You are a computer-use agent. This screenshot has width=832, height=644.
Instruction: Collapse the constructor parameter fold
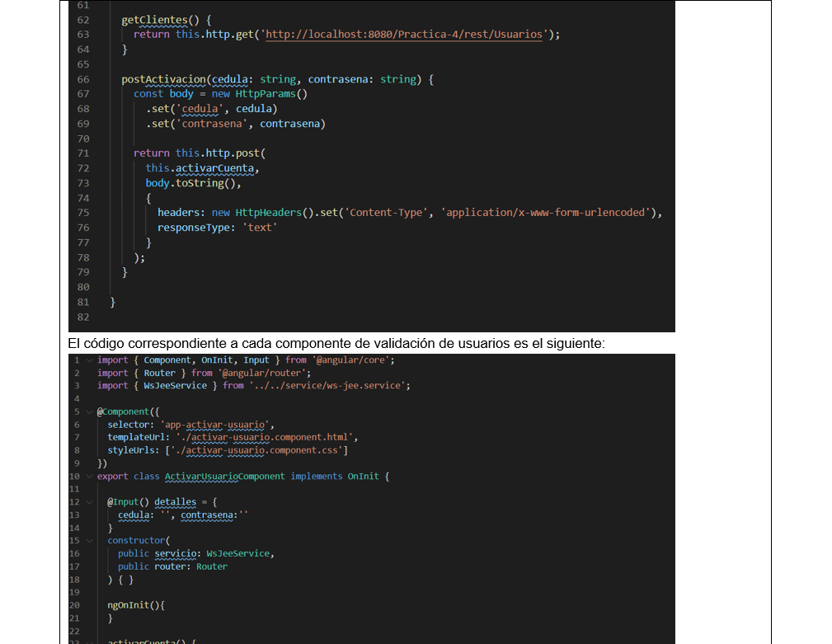click(x=91, y=540)
